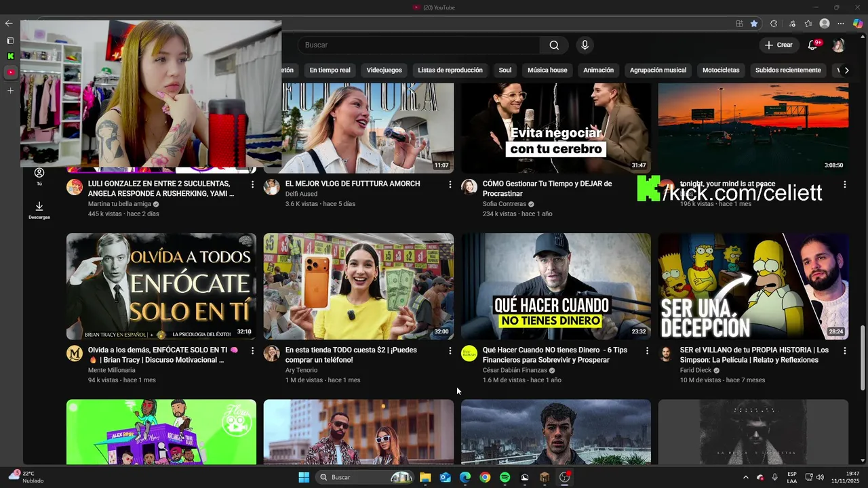
Task: Click the install app icon in address bar
Action: point(739,24)
